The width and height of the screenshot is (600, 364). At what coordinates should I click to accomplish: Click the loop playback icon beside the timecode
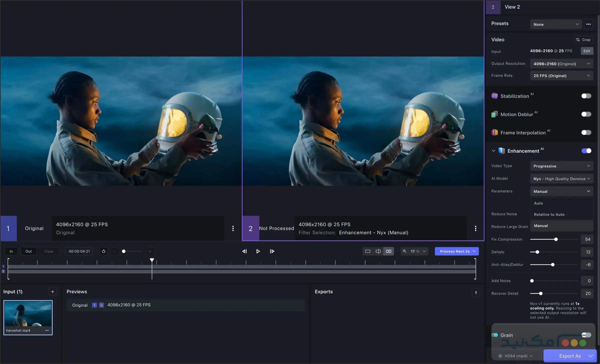coord(103,251)
